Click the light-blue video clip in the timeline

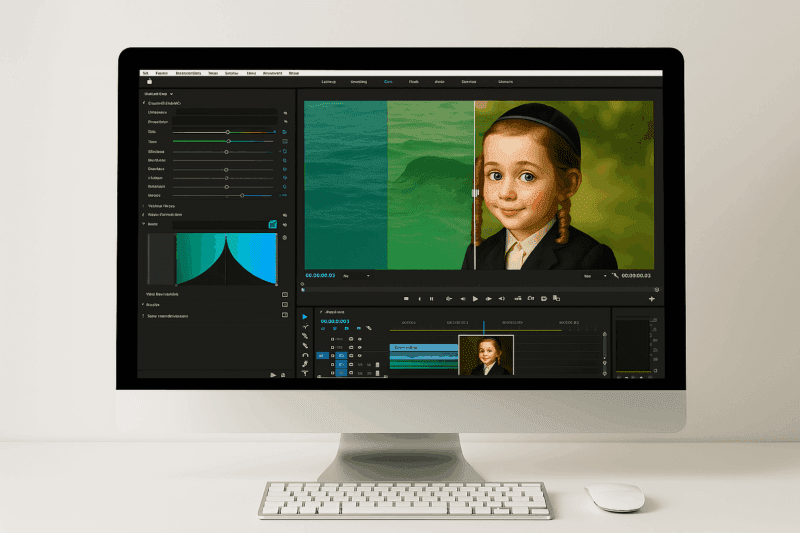point(424,347)
